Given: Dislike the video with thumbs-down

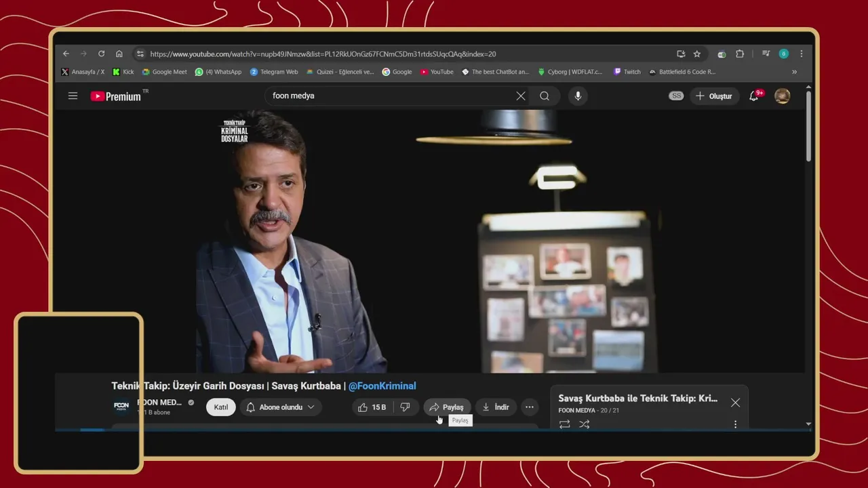Looking at the screenshot, I should (x=406, y=407).
